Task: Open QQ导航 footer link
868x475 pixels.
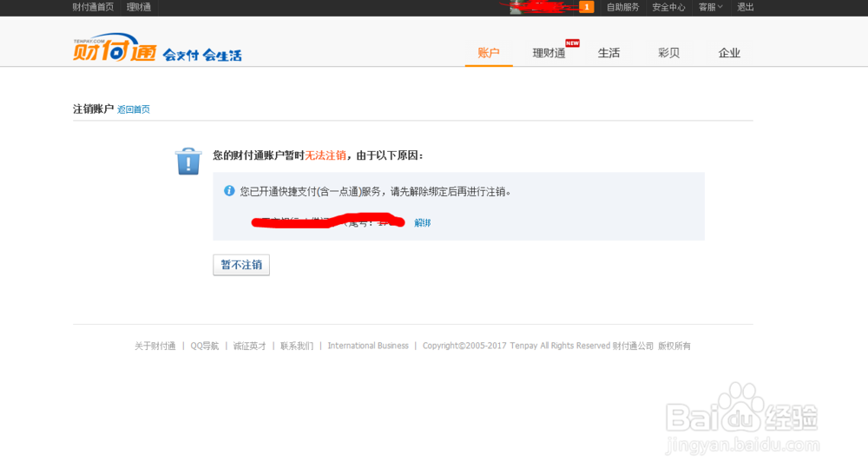Action: (x=204, y=346)
